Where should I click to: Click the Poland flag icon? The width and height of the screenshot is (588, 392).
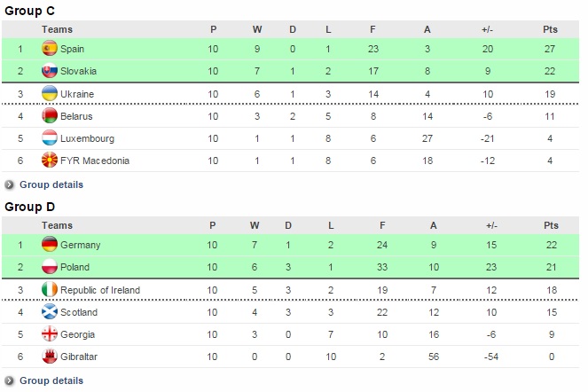[50, 267]
